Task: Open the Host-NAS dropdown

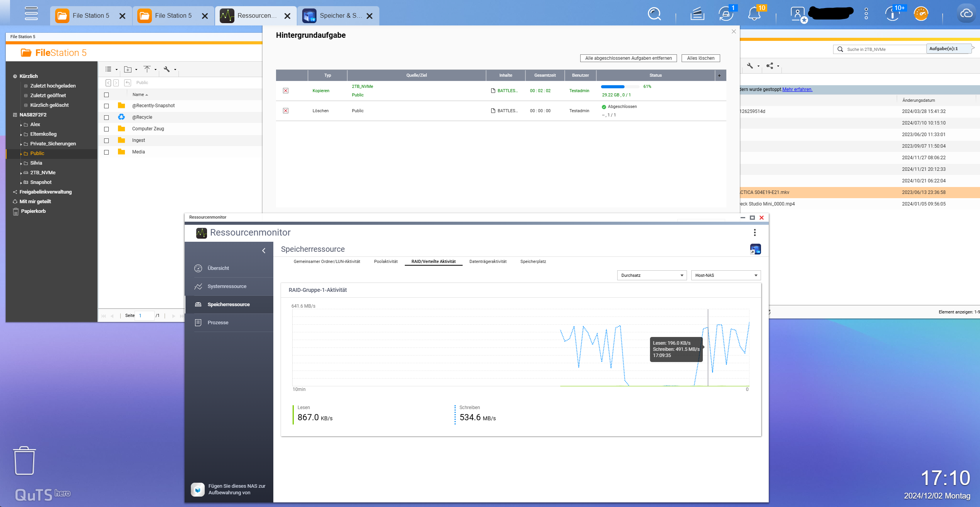Action: click(726, 275)
